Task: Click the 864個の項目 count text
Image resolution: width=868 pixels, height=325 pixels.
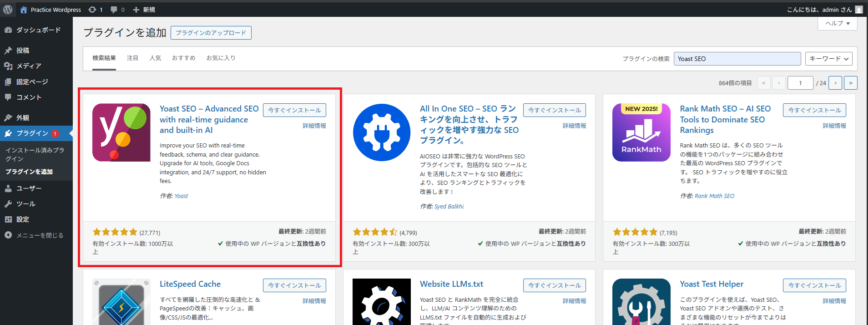Action: 735,83
